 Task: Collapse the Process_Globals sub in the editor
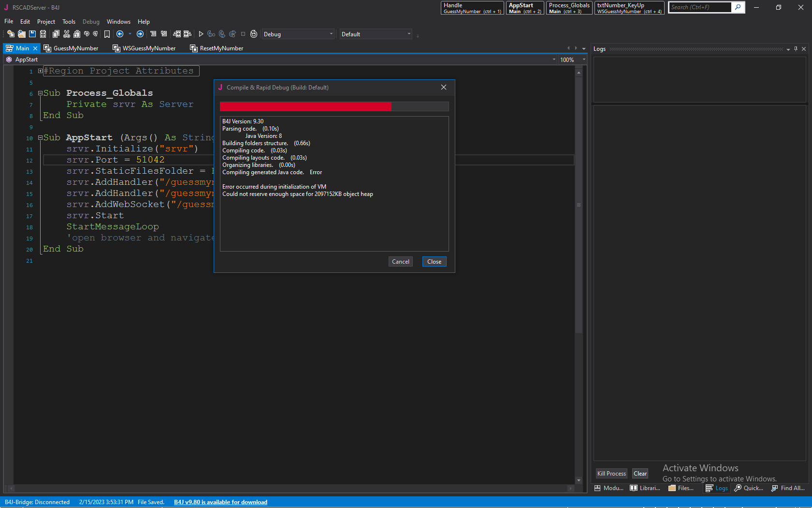click(x=41, y=93)
